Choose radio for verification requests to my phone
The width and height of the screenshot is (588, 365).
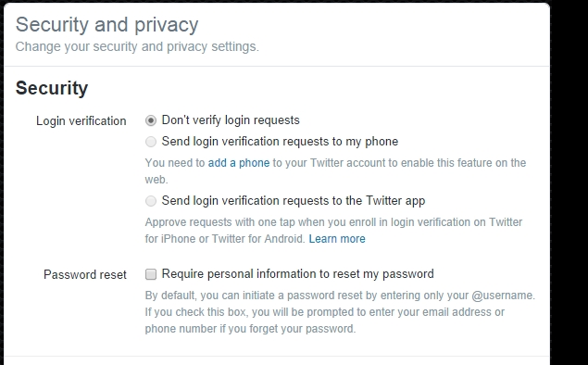tap(151, 142)
